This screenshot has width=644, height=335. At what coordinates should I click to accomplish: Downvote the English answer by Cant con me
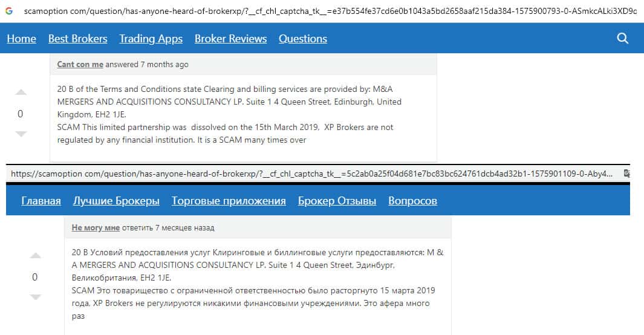(21, 134)
